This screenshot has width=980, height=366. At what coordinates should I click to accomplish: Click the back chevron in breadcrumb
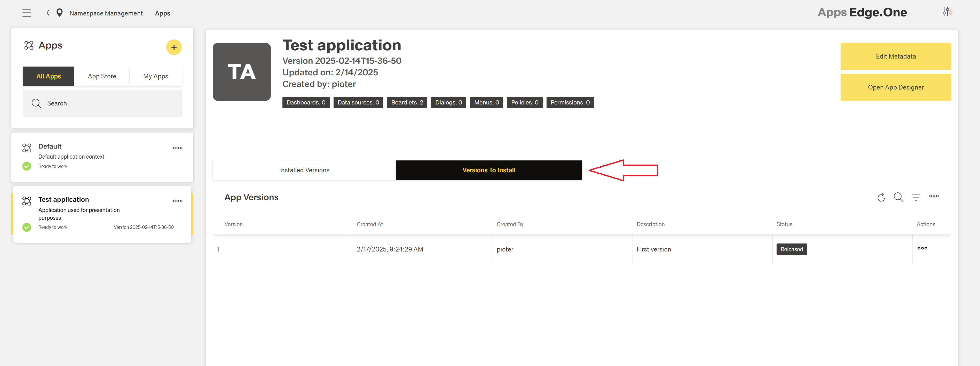point(48,13)
